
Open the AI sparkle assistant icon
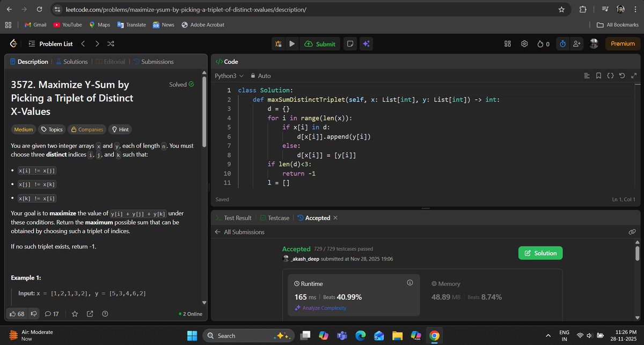point(367,44)
